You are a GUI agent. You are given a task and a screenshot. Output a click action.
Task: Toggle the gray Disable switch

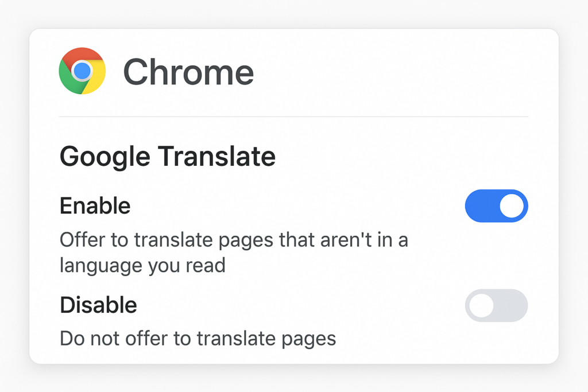tap(496, 305)
